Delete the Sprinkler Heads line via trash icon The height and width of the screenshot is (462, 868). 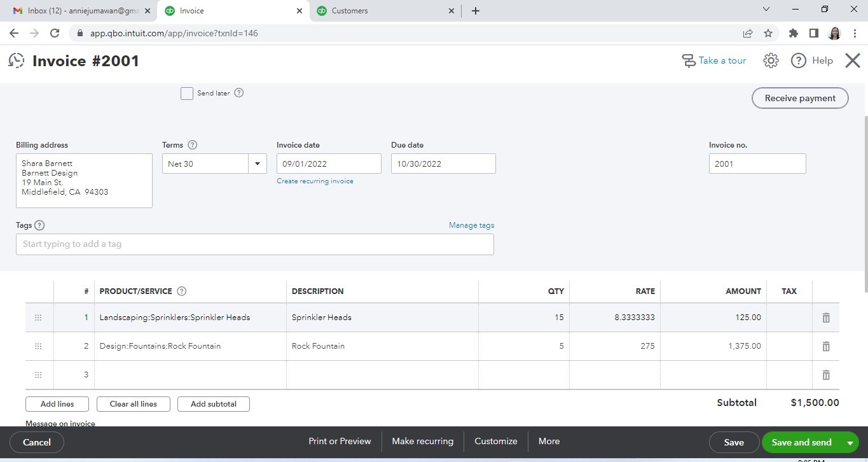826,318
